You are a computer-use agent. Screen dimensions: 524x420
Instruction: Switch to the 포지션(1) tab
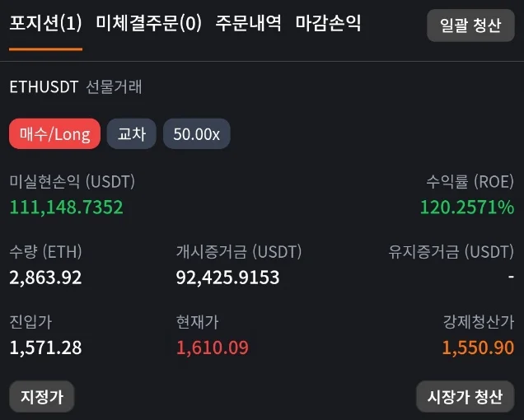point(45,24)
